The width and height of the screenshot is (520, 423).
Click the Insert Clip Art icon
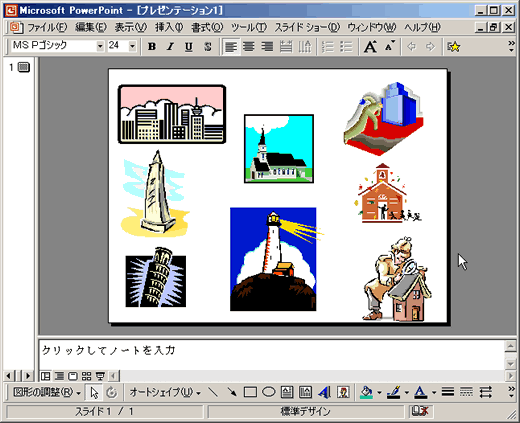pyautogui.click(x=343, y=392)
